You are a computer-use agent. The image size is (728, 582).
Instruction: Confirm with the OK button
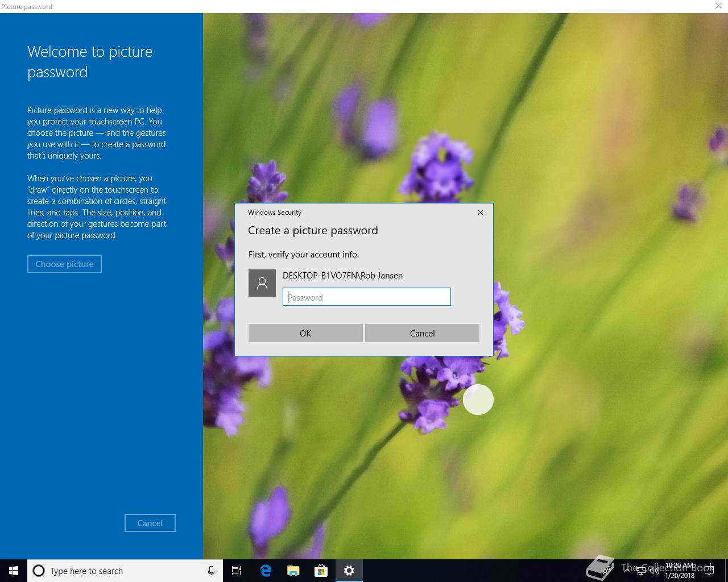[x=305, y=333]
